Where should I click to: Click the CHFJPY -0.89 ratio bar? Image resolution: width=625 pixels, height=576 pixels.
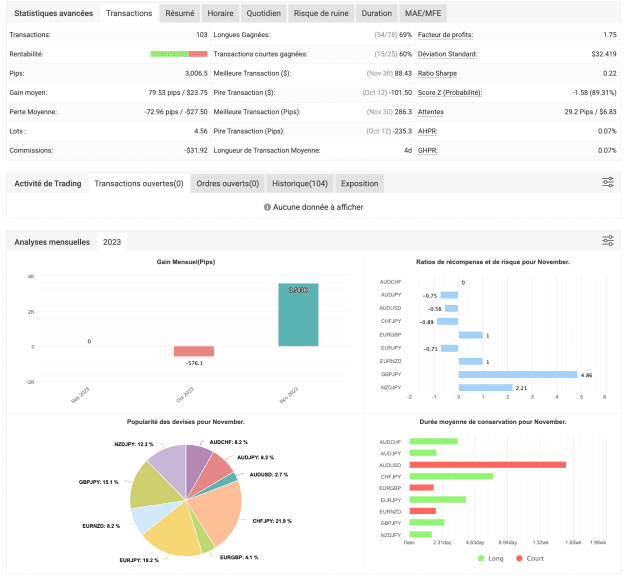click(x=447, y=321)
